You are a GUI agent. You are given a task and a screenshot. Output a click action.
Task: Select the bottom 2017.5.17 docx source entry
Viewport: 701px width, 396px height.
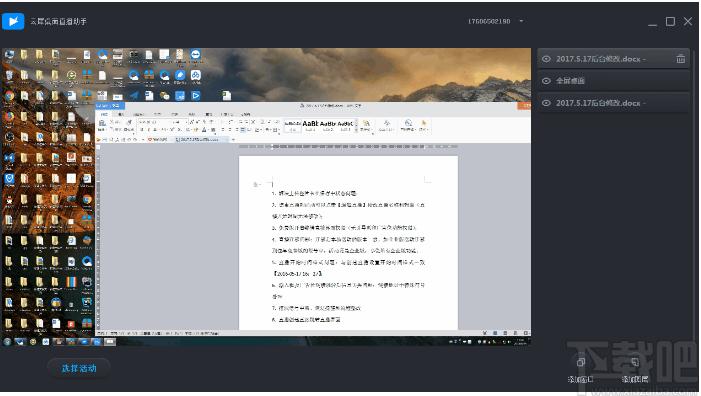(x=613, y=103)
